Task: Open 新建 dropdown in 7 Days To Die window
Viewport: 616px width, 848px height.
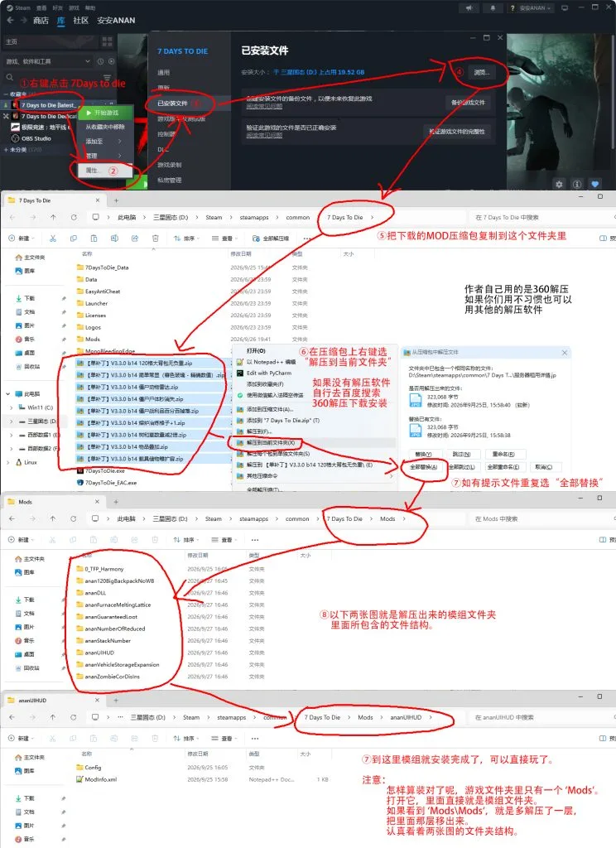Action: click(22, 238)
